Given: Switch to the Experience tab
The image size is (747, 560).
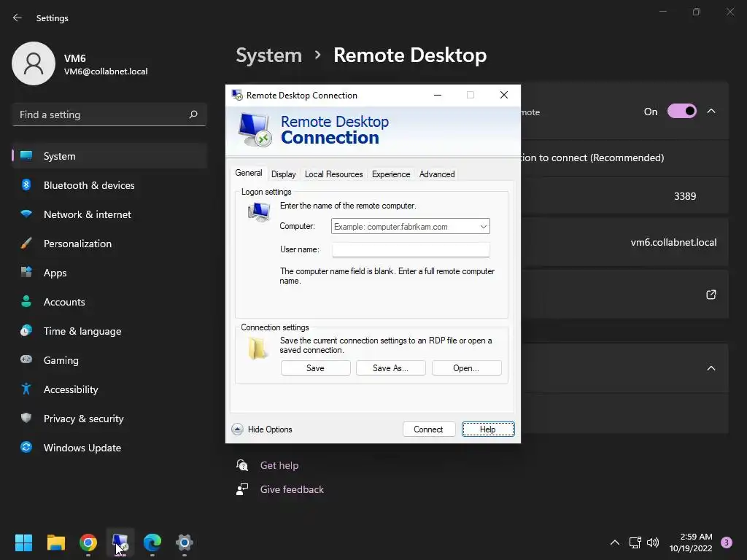Looking at the screenshot, I should pyautogui.click(x=391, y=174).
